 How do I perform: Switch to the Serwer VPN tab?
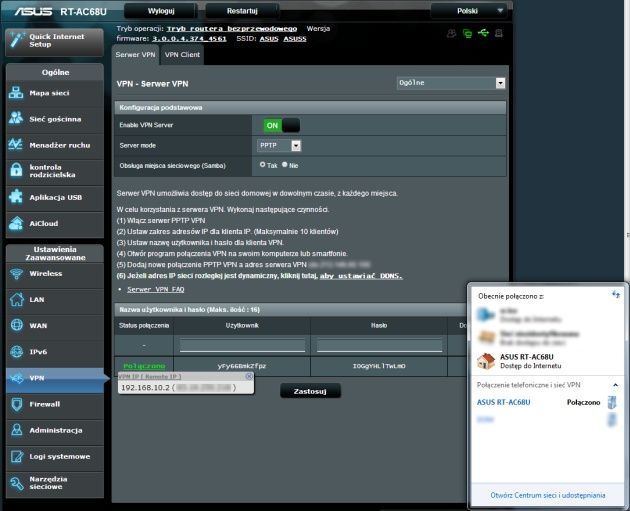pyautogui.click(x=135, y=55)
